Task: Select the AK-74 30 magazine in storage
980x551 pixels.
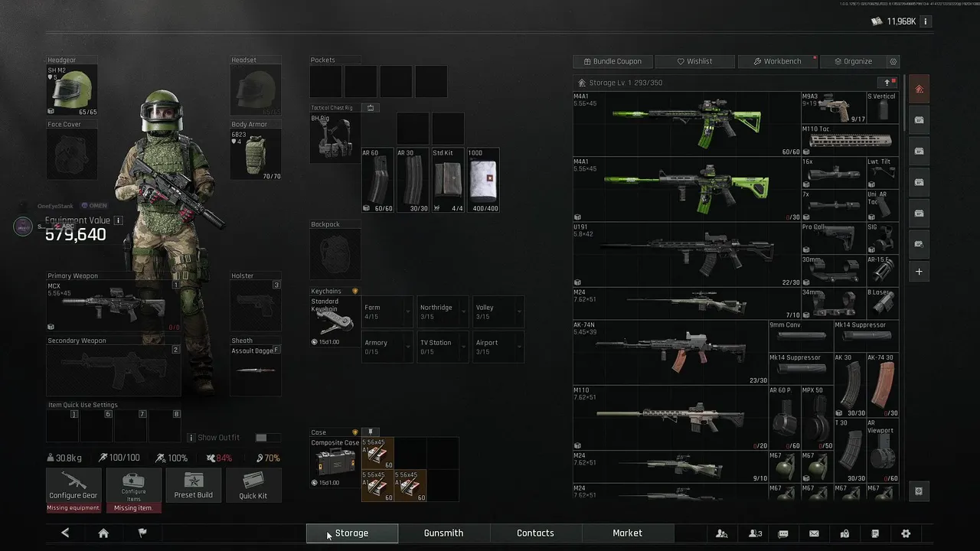Action: (882, 385)
